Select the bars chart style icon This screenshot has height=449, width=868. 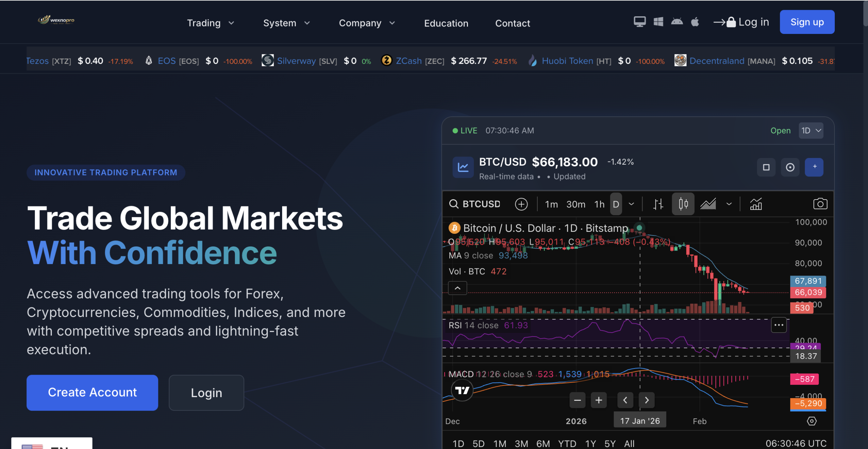click(658, 204)
